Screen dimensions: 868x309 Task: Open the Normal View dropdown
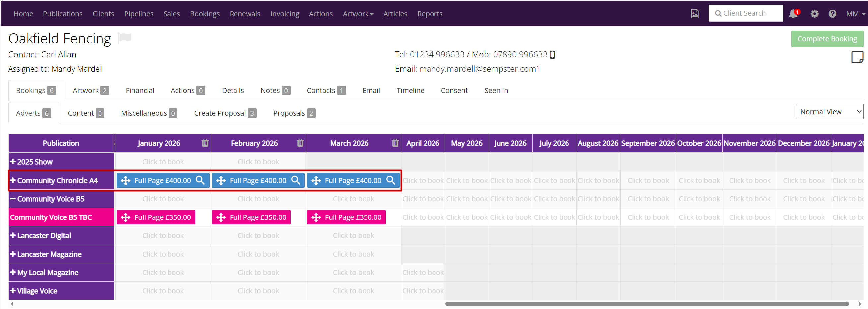click(829, 112)
